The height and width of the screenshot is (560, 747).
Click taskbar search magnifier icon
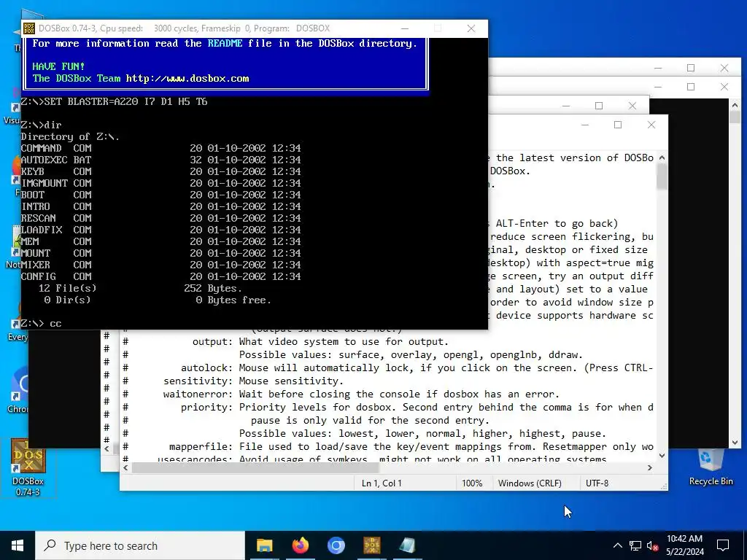coord(50,545)
